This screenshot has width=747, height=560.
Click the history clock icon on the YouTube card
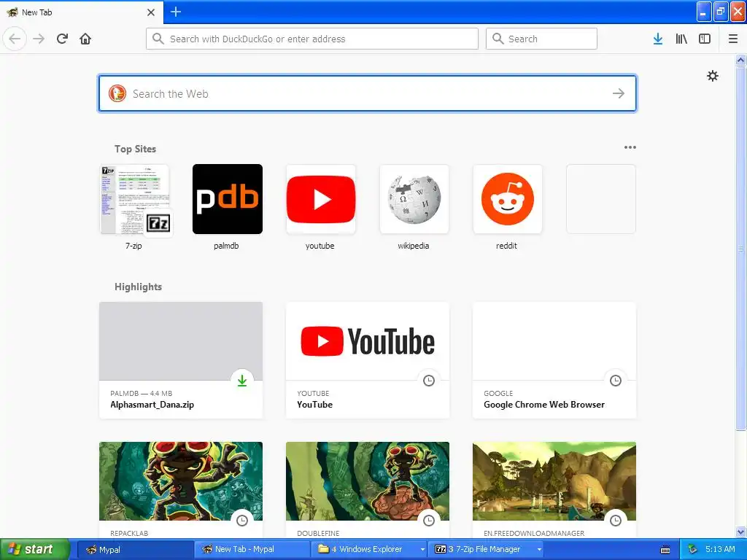[429, 381]
